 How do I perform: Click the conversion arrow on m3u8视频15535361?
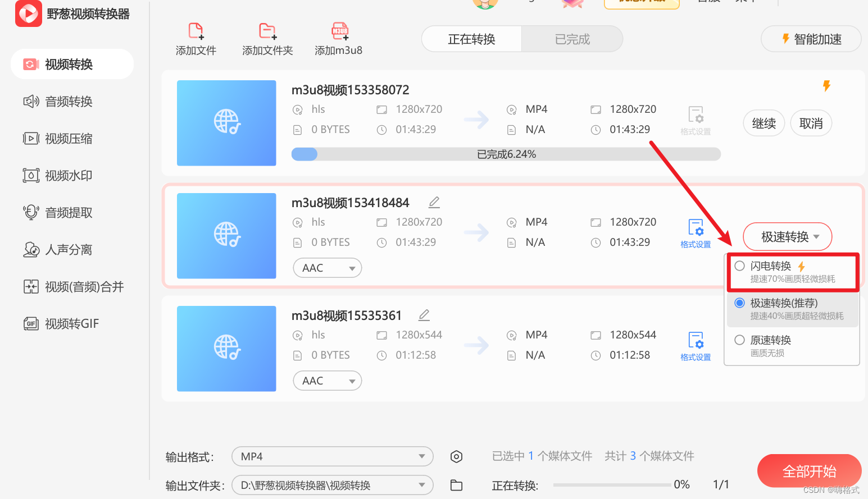(x=476, y=345)
